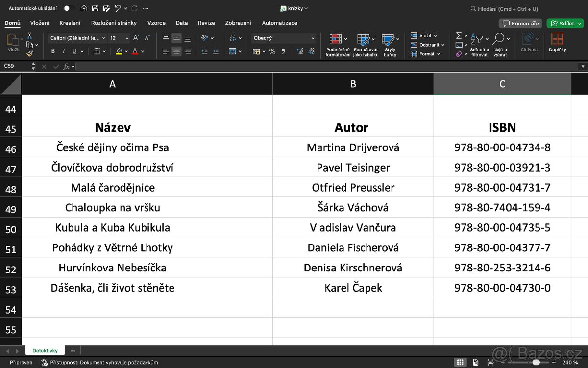This screenshot has height=368, width=588.
Task: Toggle underline formatting
Action: coord(74,51)
